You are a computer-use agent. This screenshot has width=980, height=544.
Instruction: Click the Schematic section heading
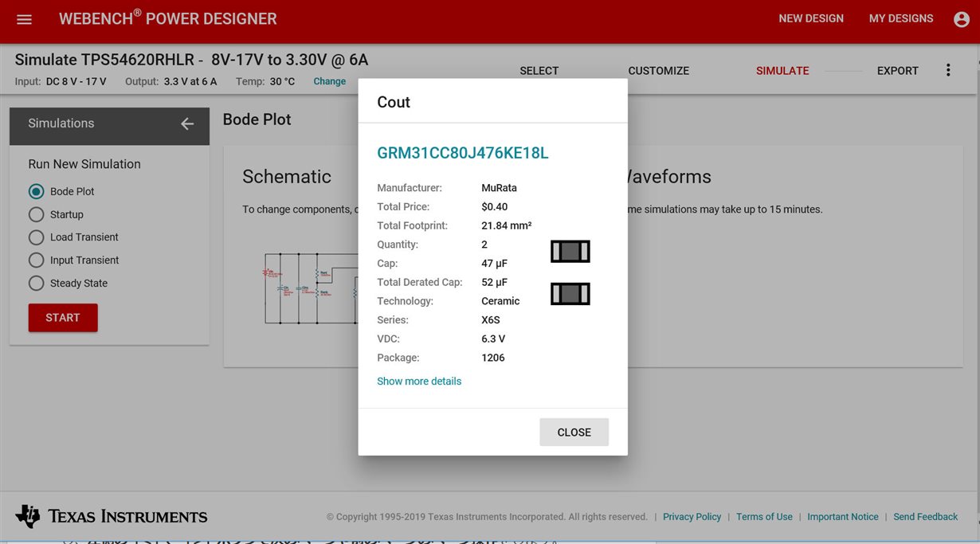pos(287,177)
